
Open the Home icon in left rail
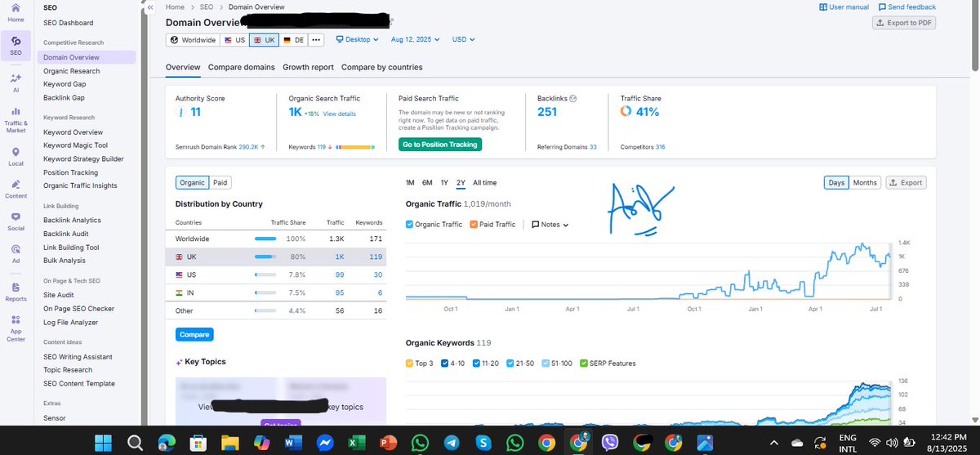pos(16,8)
